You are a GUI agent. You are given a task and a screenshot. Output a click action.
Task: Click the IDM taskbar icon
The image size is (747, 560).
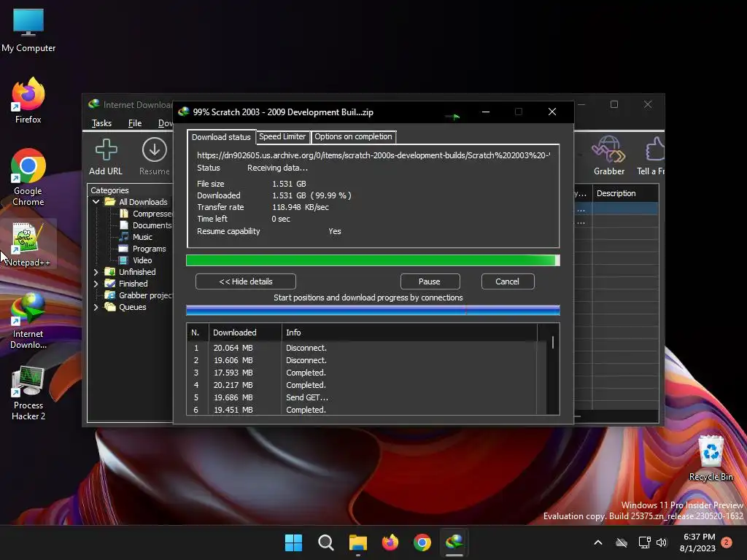coord(454,542)
